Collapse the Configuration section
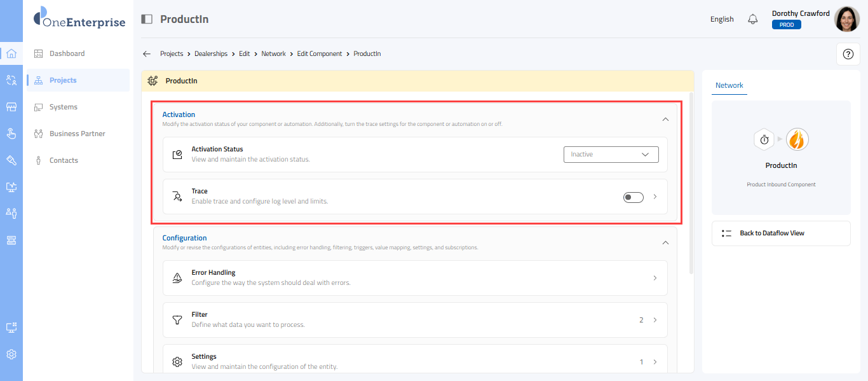This screenshot has height=381, width=868. [665, 242]
